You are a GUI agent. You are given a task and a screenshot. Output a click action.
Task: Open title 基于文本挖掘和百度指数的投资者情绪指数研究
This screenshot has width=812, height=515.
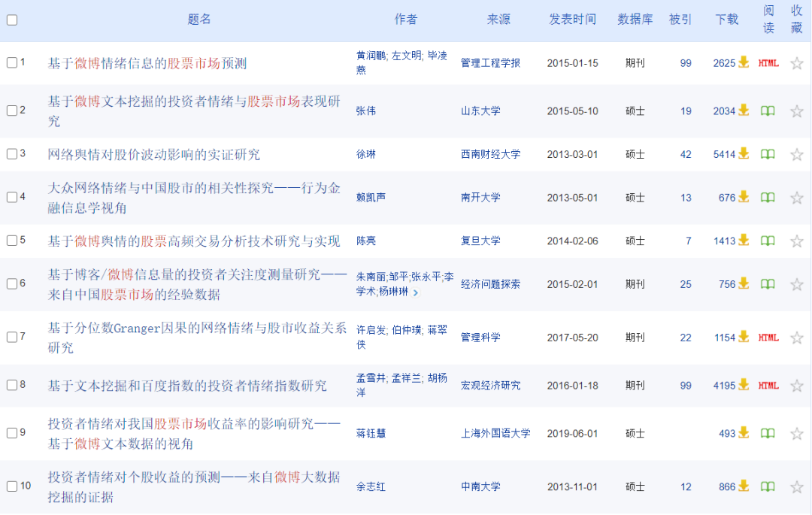coord(187,386)
